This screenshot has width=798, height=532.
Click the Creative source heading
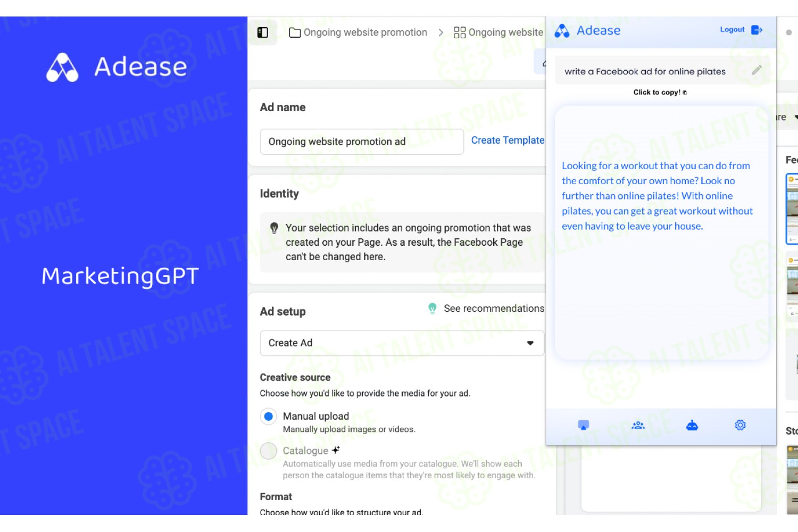295,377
